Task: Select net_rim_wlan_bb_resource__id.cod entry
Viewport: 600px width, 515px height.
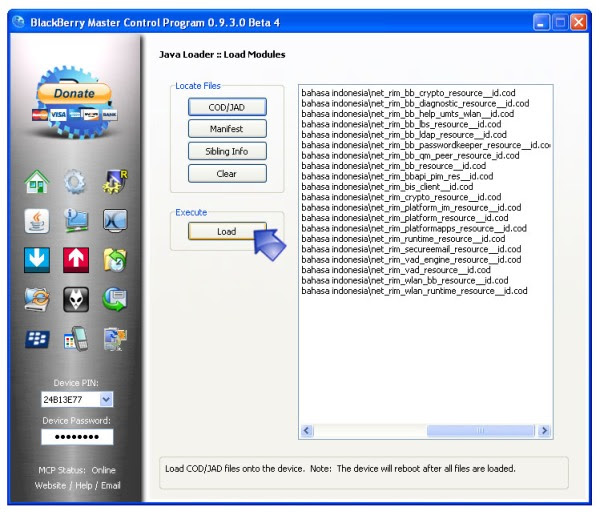Action: point(404,280)
